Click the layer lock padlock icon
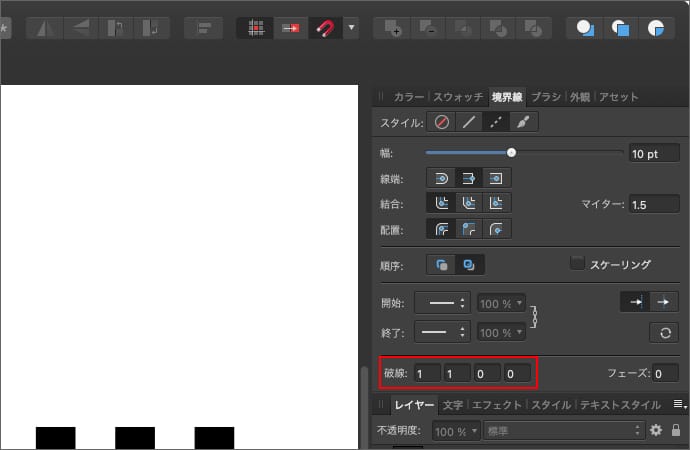The image size is (690, 450). [x=677, y=430]
